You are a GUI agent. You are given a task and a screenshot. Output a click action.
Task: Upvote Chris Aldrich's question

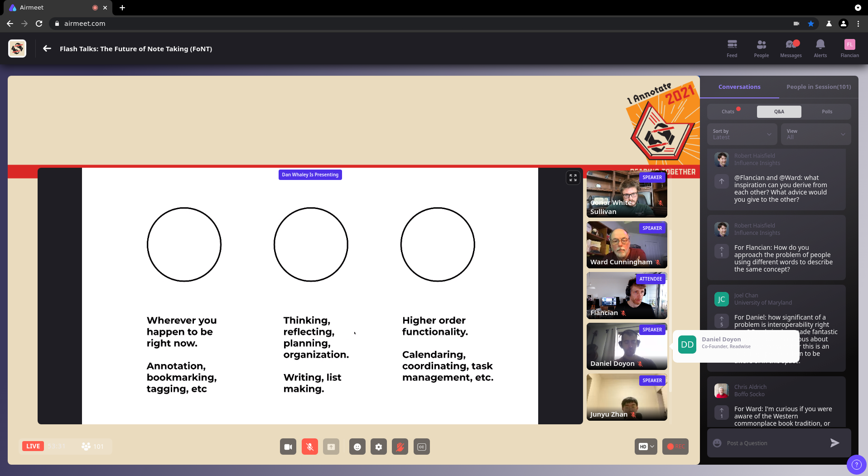coord(722,413)
